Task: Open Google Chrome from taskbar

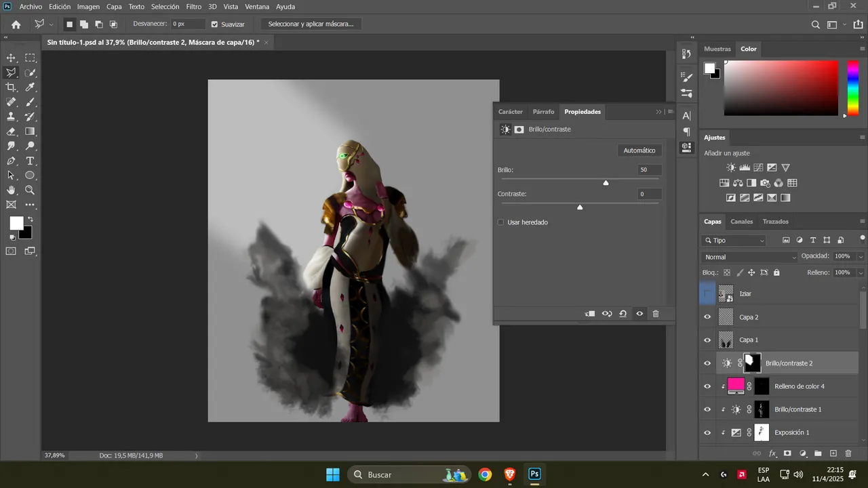Action: tap(485, 474)
